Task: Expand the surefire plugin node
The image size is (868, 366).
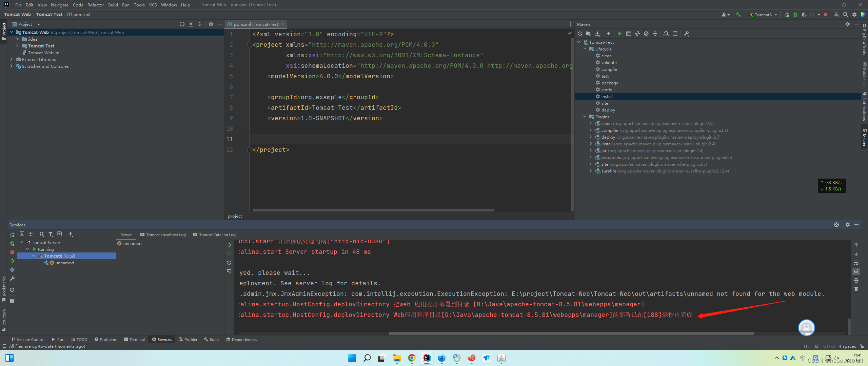Action: (591, 171)
